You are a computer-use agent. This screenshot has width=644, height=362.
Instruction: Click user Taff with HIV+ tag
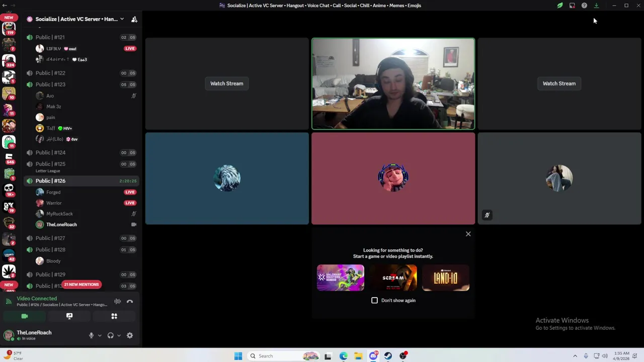pyautogui.click(x=86, y=128)
